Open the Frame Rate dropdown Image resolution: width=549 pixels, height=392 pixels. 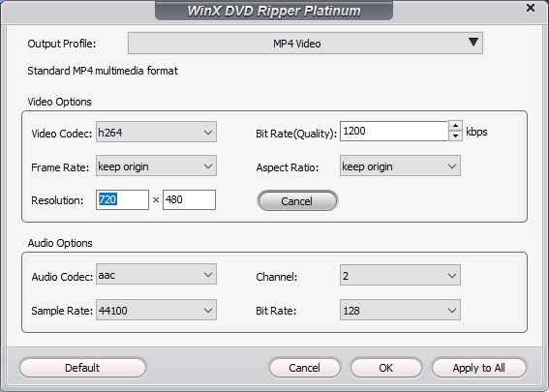(x=156, y=166)
